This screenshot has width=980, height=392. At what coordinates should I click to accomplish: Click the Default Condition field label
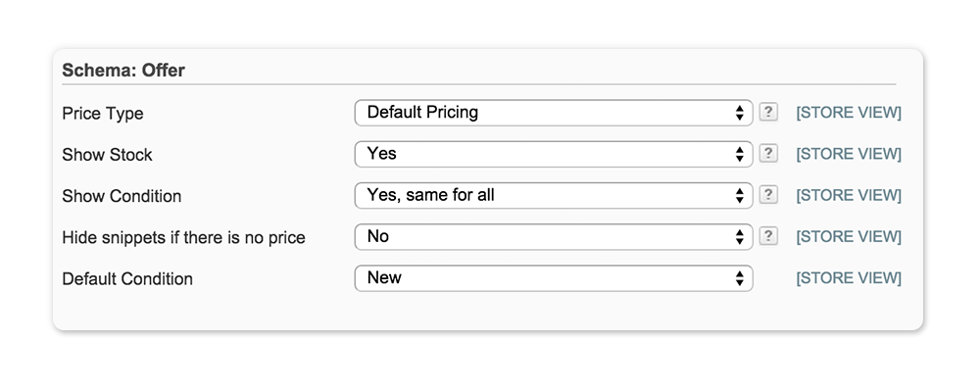tap(127, 279)
